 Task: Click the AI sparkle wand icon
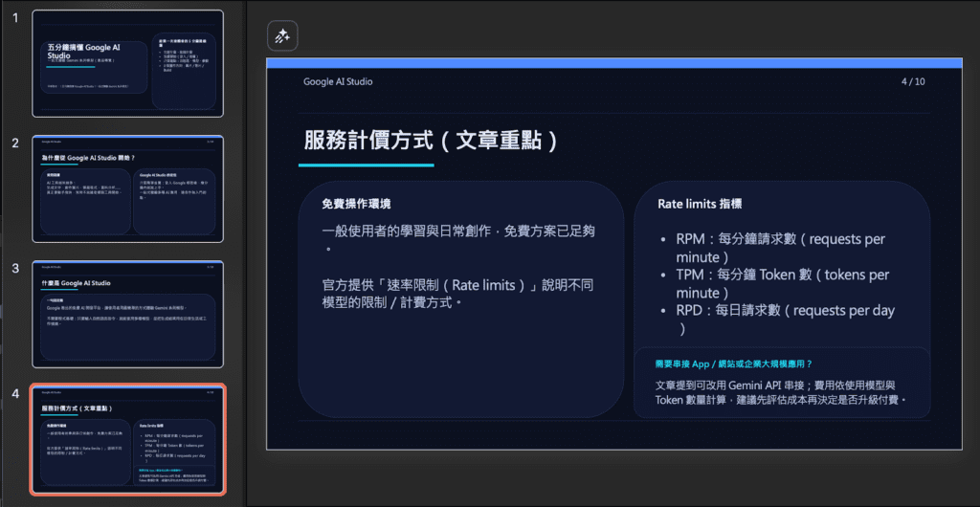coord(282,35)
